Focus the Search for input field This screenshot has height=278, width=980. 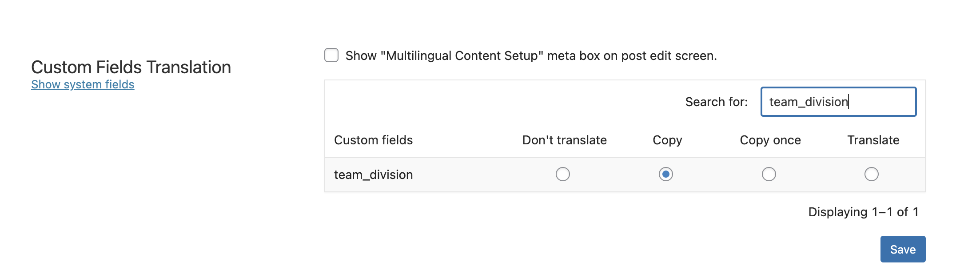[838, 102]
